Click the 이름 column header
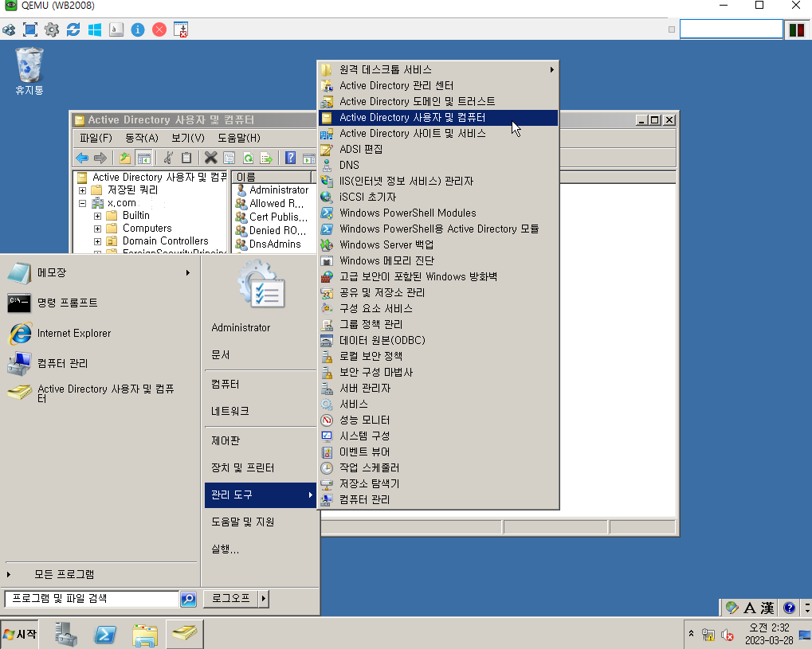The image size is (812, 649). [x=272, y=177]
